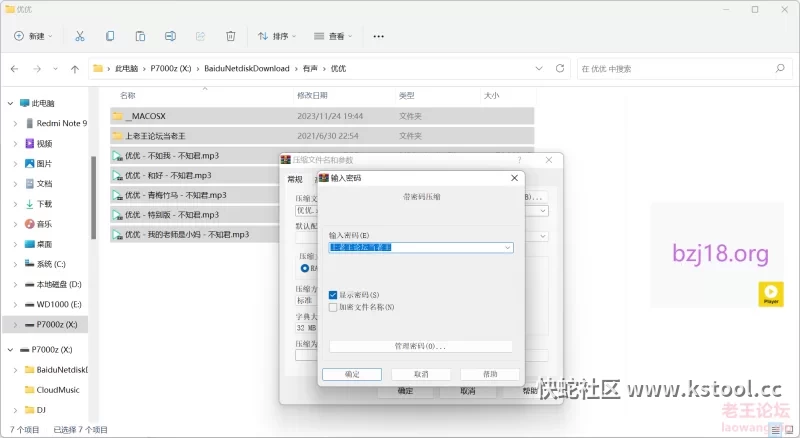The width and height of the screenshot is (800, 438).
Task: Sort by 名称 column header
Action: 128,95
